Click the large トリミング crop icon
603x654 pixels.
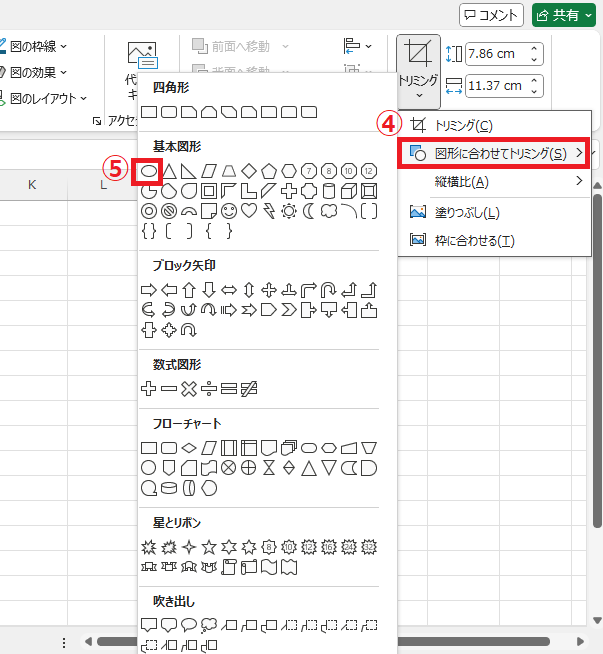point(418,53)
